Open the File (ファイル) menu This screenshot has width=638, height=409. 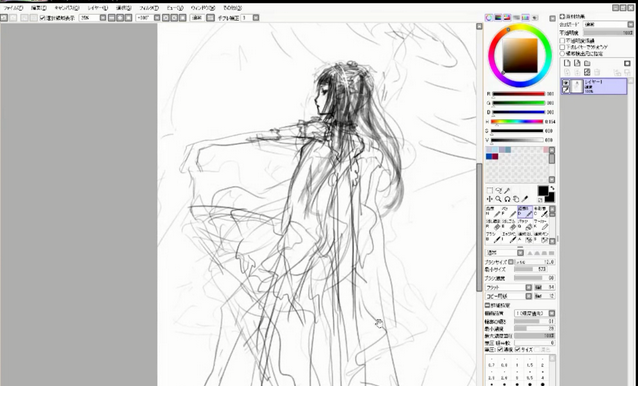coord(14,7)
